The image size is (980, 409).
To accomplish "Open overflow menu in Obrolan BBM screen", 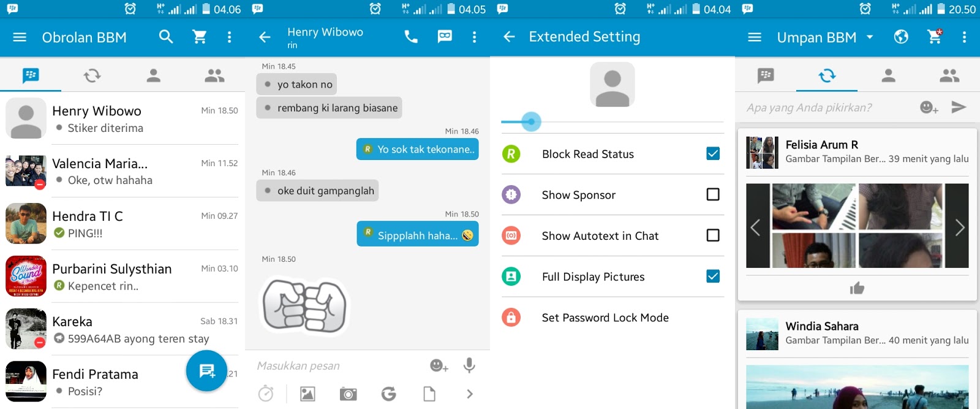I will pyautogui.click(x=230, y=37).
